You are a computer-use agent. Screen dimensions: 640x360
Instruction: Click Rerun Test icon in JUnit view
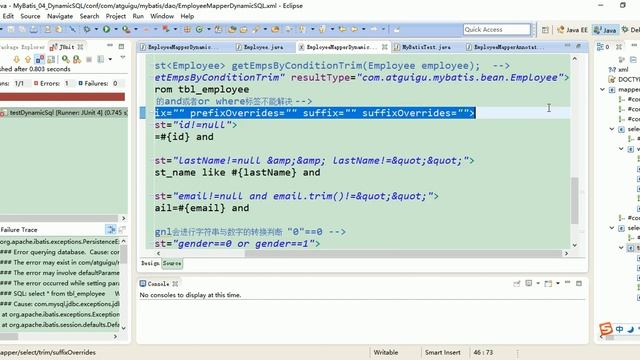point(65,60)
